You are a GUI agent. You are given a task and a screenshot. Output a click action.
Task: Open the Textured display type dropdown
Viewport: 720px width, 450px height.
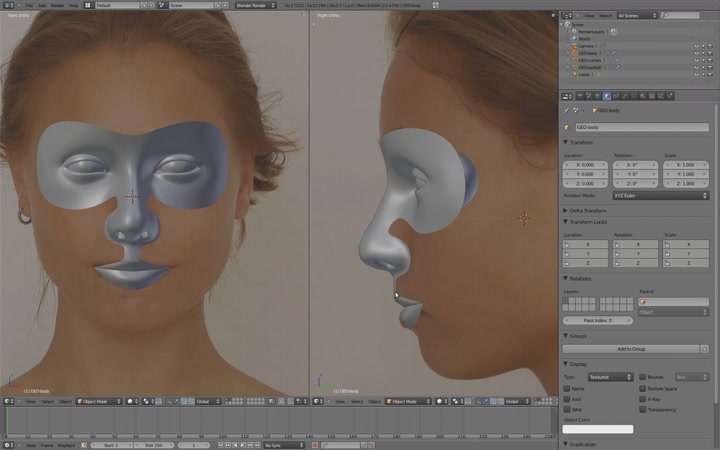coord(610,377)
